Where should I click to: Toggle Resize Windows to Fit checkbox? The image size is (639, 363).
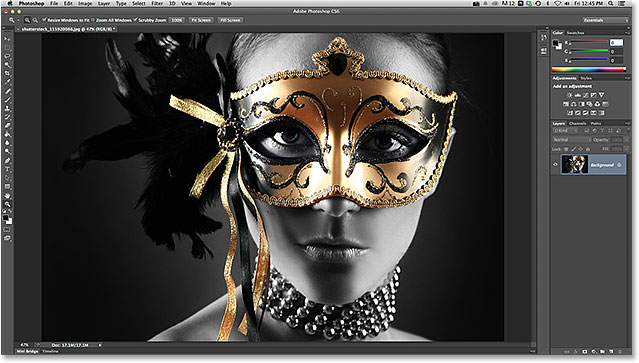44,20
